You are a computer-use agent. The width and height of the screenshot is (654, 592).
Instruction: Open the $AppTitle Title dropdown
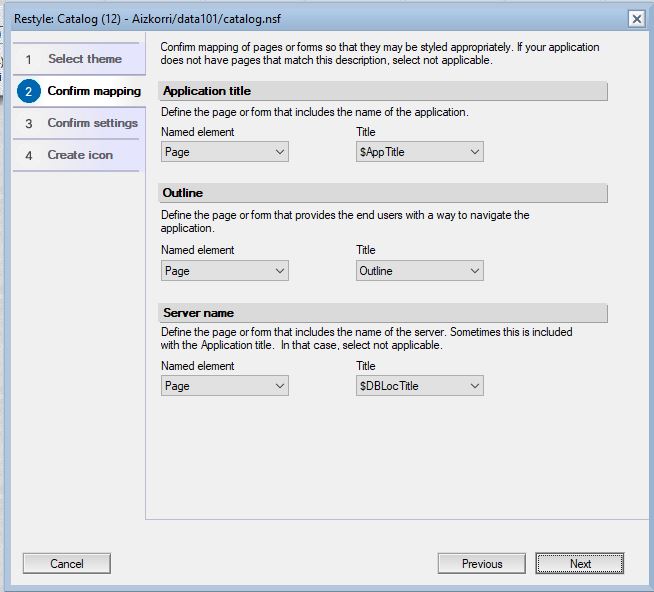click(x=419, y=152)
